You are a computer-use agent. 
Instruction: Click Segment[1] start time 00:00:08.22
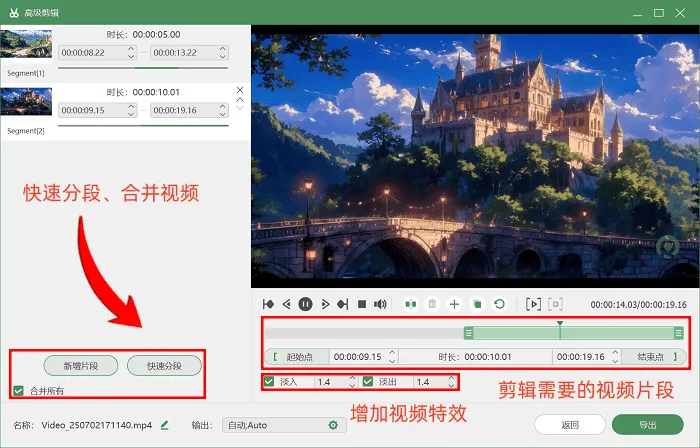pos(97,53)
